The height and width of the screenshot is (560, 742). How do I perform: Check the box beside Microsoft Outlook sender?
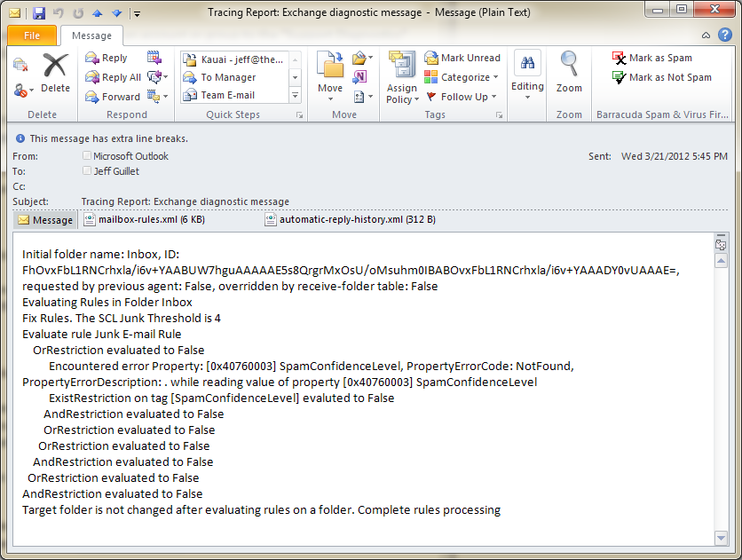[x=86, y=154]
